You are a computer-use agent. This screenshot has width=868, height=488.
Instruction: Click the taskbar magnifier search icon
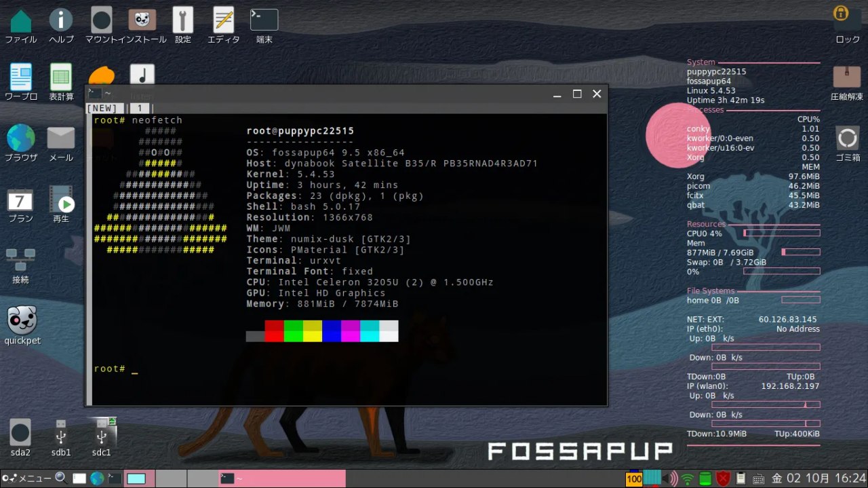click(x=61, y=478)
